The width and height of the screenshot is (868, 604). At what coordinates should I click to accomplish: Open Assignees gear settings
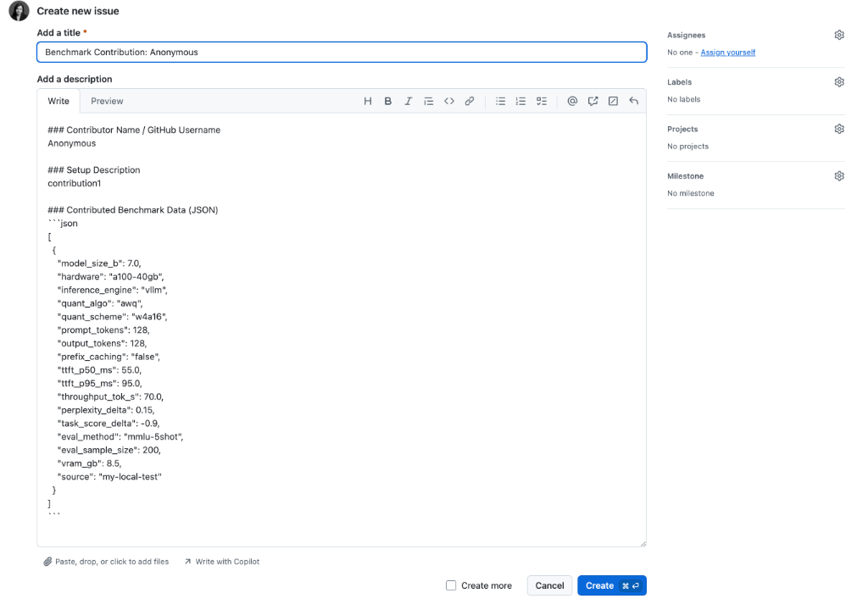coord(839,35)
